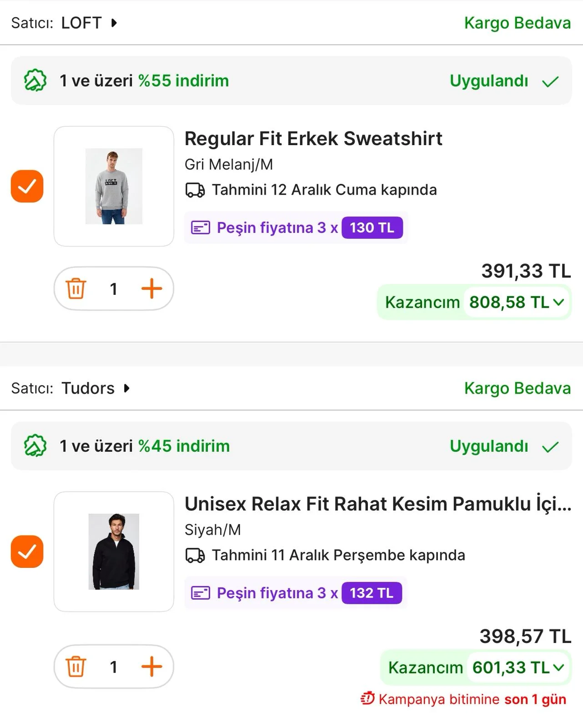Open the Regular Fit Erkek Sweatshirt title

313,139
